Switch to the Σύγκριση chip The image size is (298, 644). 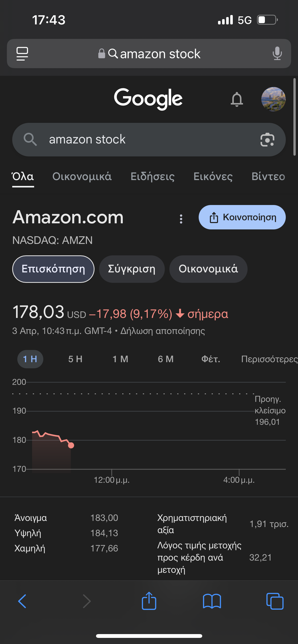coord(132,269)
